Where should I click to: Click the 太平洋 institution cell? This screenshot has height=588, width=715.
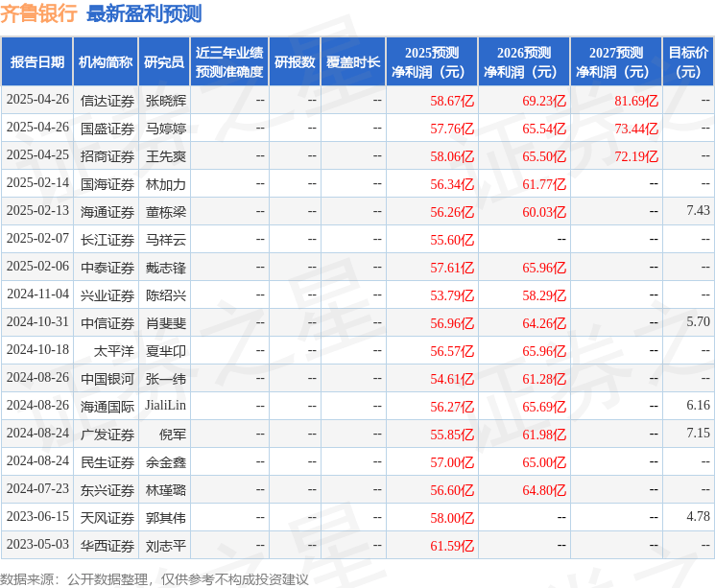pos(114,351)
